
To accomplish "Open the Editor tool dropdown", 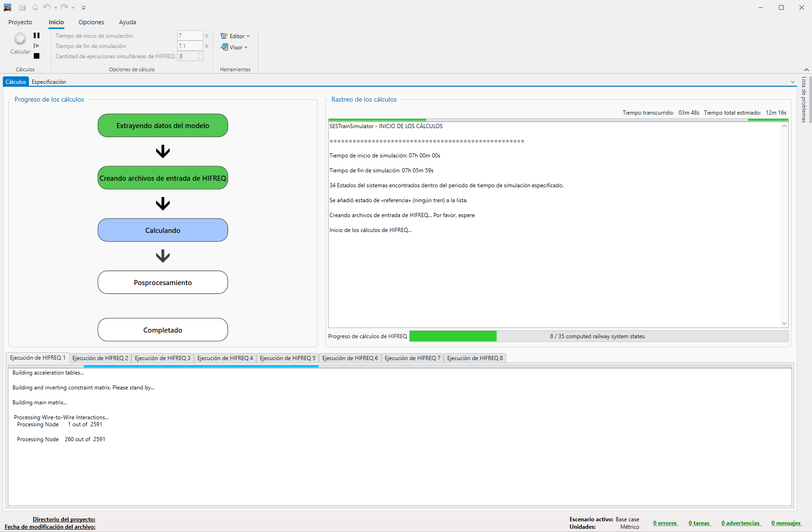I will [235, 36].
